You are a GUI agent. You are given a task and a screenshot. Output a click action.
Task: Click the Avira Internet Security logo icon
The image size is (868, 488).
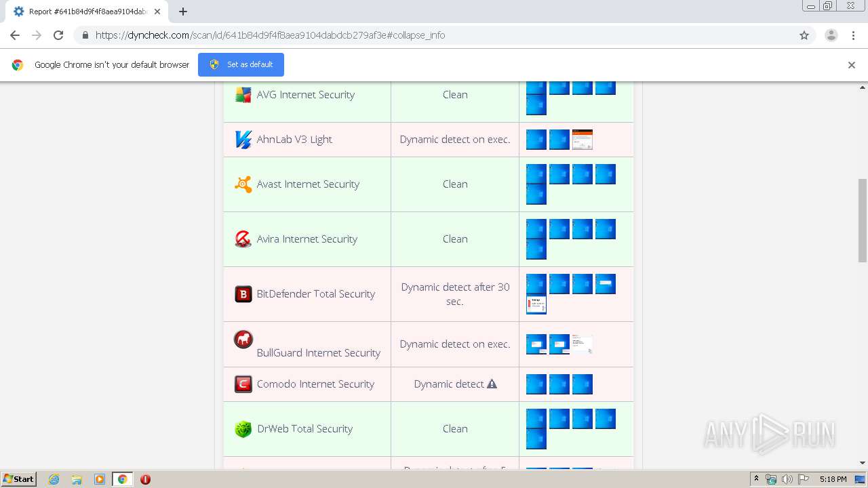point(243,239)
